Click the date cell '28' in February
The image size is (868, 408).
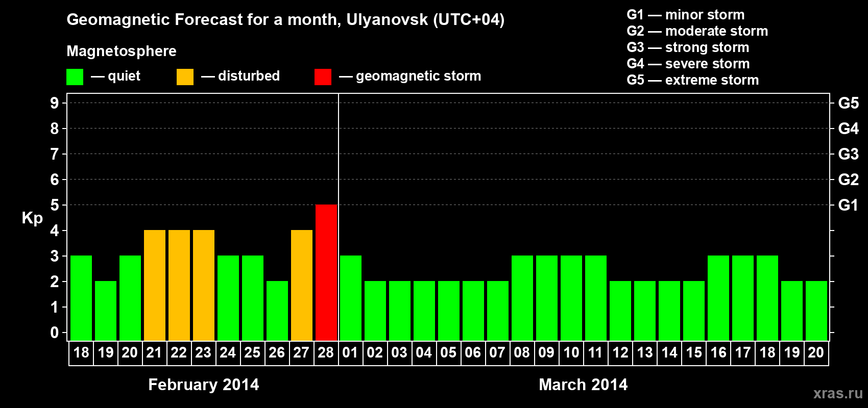[326, 353]
